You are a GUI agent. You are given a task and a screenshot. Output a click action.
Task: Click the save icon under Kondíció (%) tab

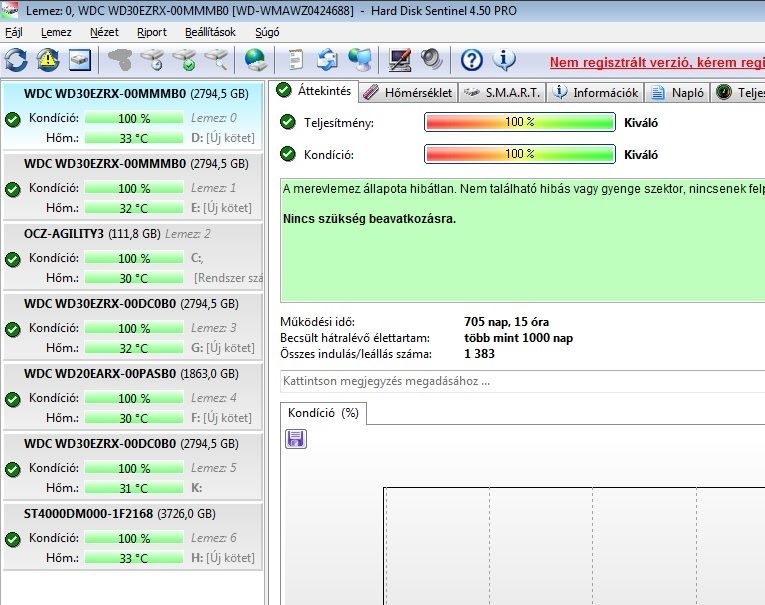click(296, 439)
